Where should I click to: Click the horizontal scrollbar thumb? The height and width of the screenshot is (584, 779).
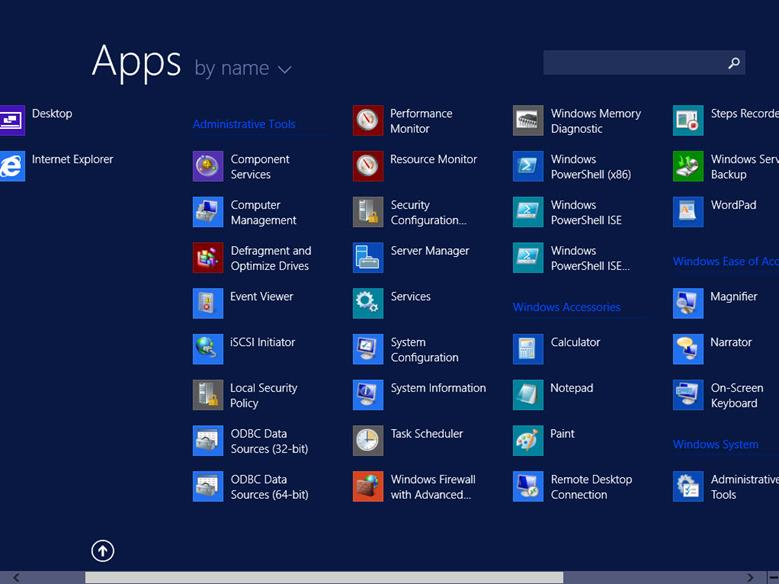click(x=324, y=577)
